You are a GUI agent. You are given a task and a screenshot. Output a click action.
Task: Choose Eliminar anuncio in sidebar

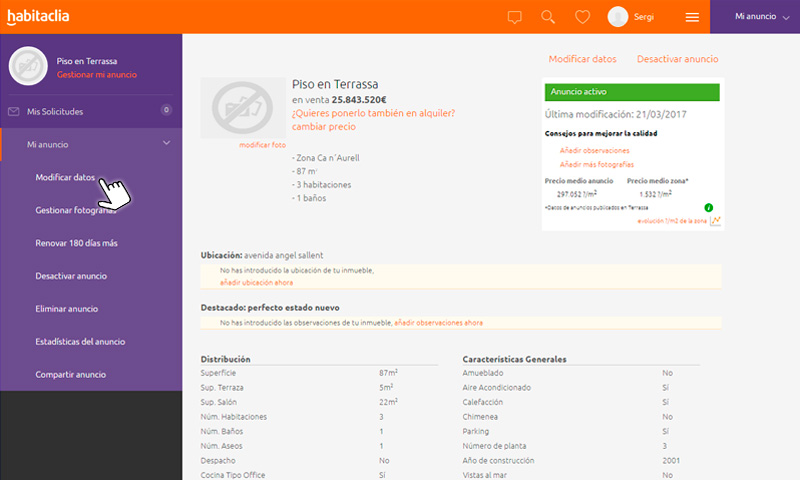tap(66, 309)
